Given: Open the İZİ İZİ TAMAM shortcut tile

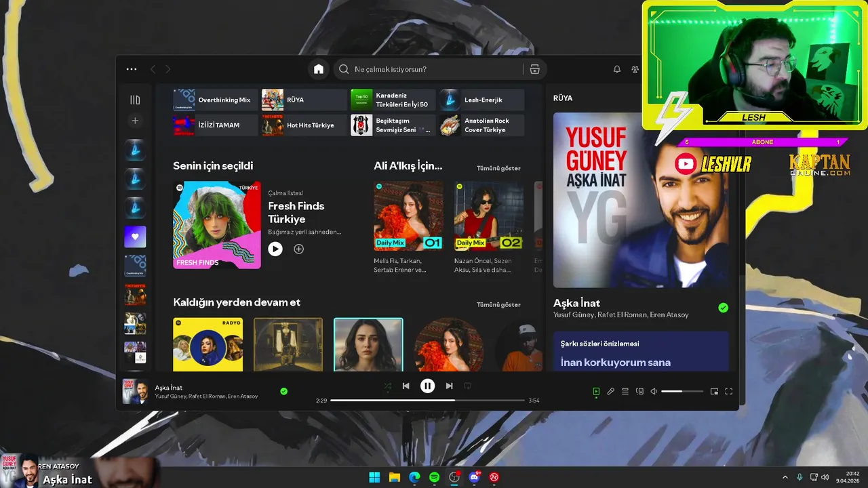Looking at the screenshot, I should (x=216, y=125).
